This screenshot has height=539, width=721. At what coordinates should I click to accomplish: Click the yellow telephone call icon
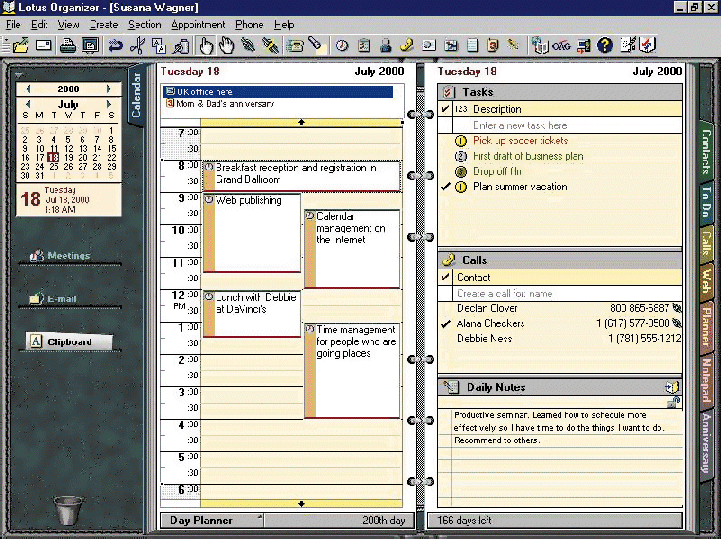click(406, 45)
